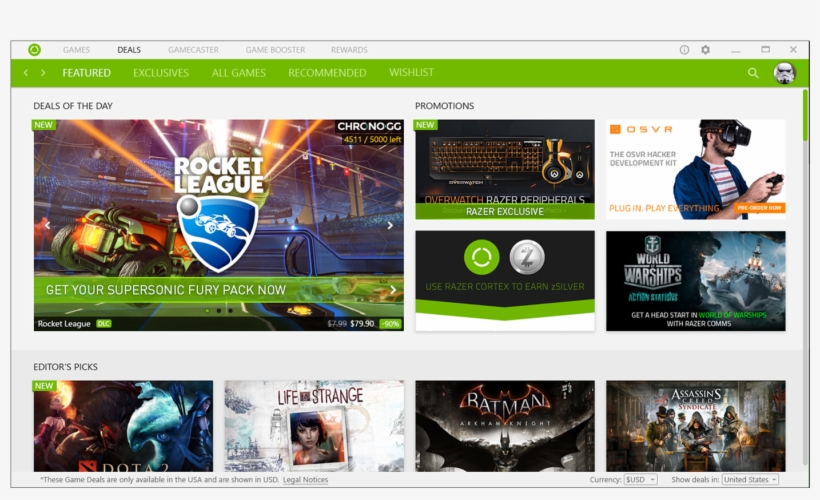Open the Legal Notices link
This screenshot has width=820, height=500.
(305, 480)
